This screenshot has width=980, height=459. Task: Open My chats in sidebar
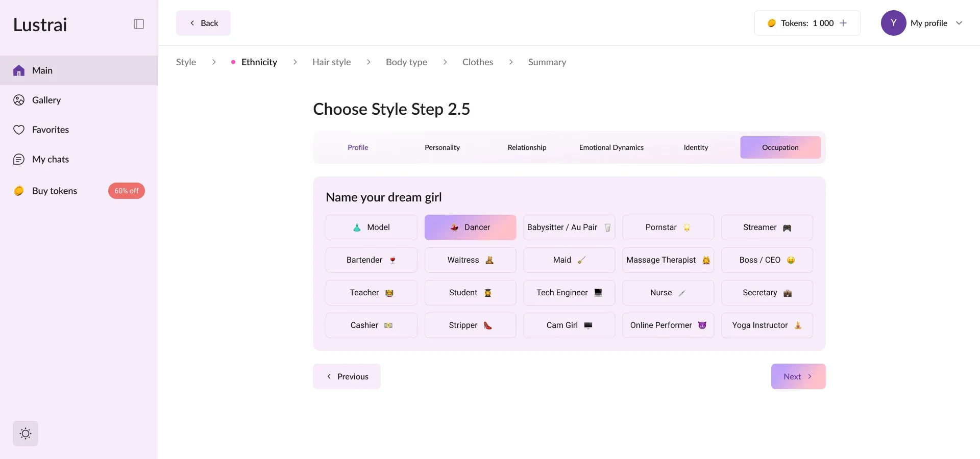coord(50,159)
